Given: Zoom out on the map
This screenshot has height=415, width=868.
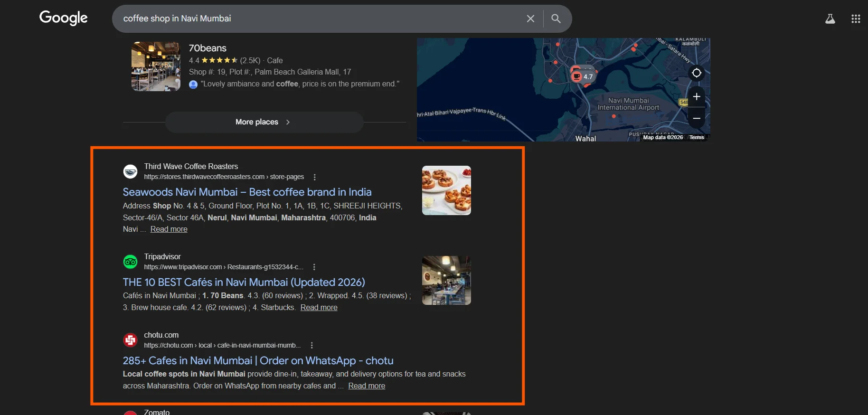Looking at the screenshot, I should tap(697, 118).
